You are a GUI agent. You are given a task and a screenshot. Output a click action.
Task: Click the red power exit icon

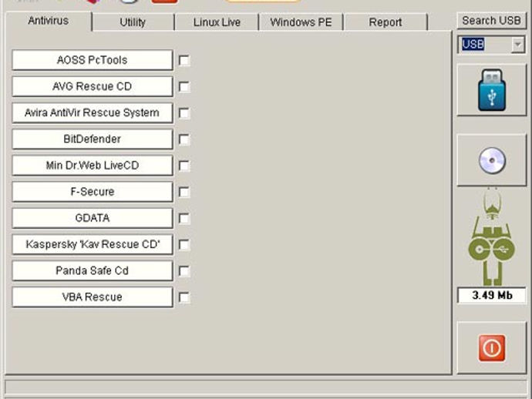(492, 348)
